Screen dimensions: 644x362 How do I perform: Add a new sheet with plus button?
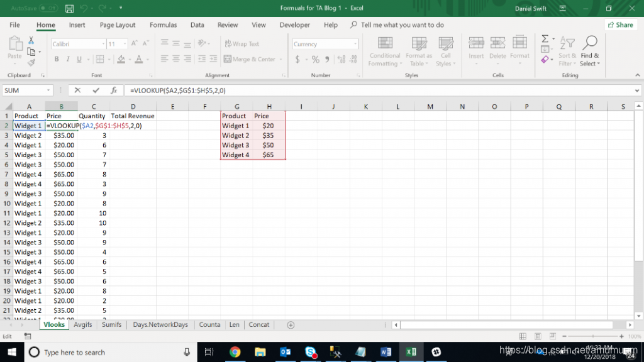(291, 325)
